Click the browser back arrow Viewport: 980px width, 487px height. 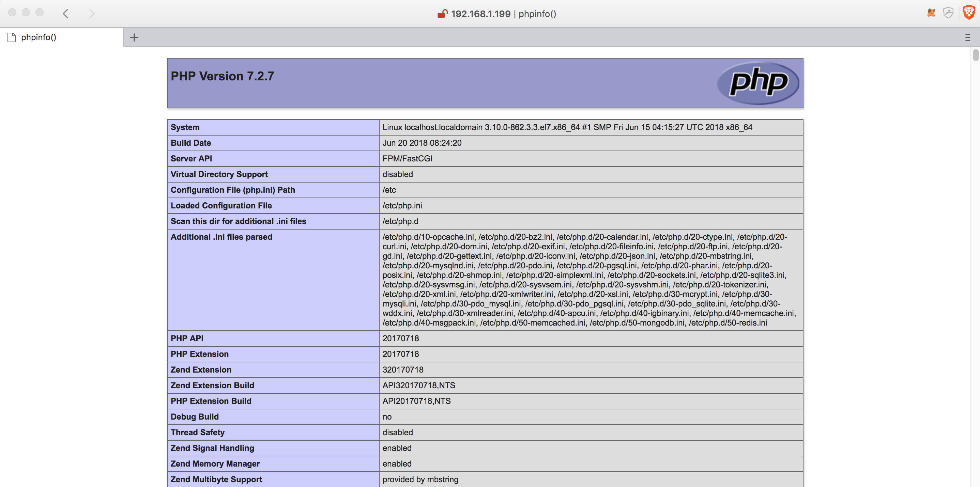coord(65,14)
